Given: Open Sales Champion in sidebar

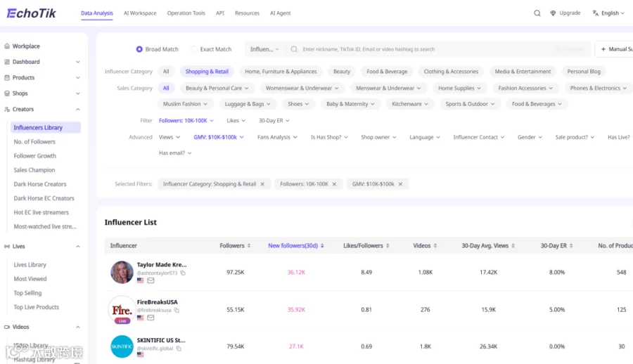Looking at the screenshot, I should 34,170.
